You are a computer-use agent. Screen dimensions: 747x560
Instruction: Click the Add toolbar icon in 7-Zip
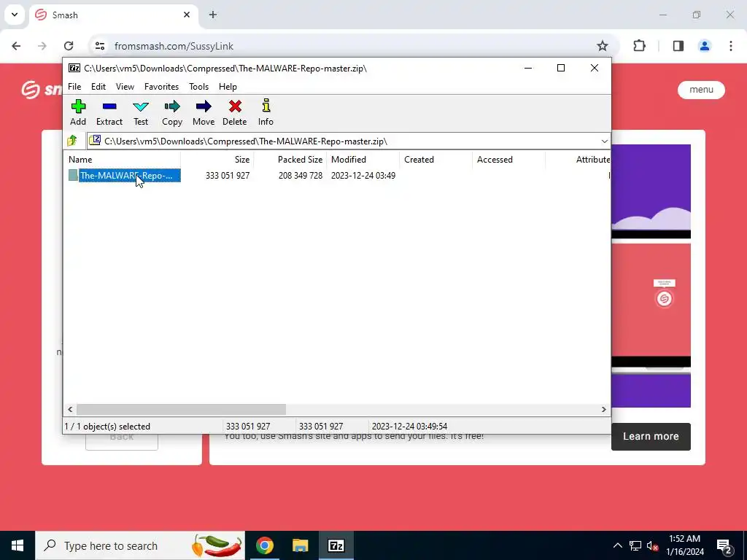[78, 112]
